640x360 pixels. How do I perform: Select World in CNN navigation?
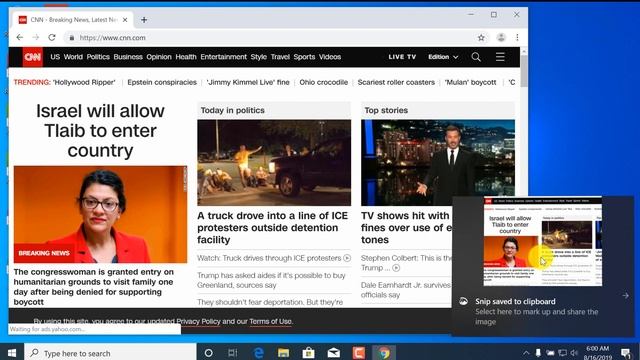73,57
